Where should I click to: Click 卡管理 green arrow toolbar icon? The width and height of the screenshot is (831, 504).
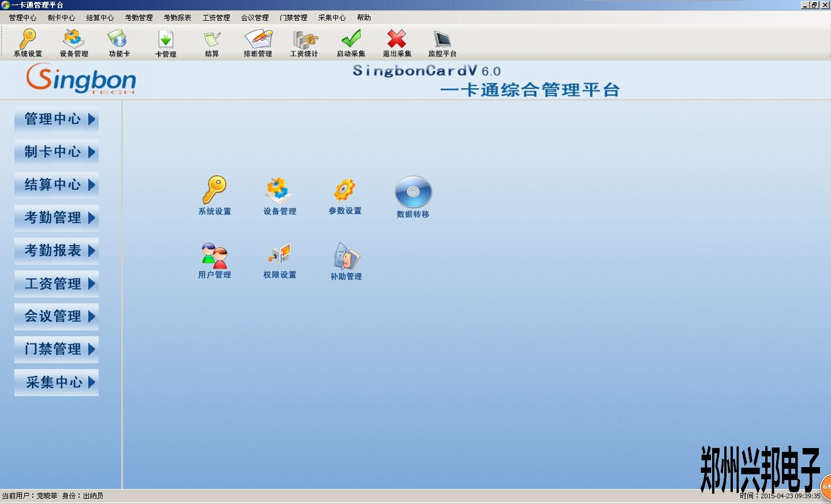click(166, 43)
